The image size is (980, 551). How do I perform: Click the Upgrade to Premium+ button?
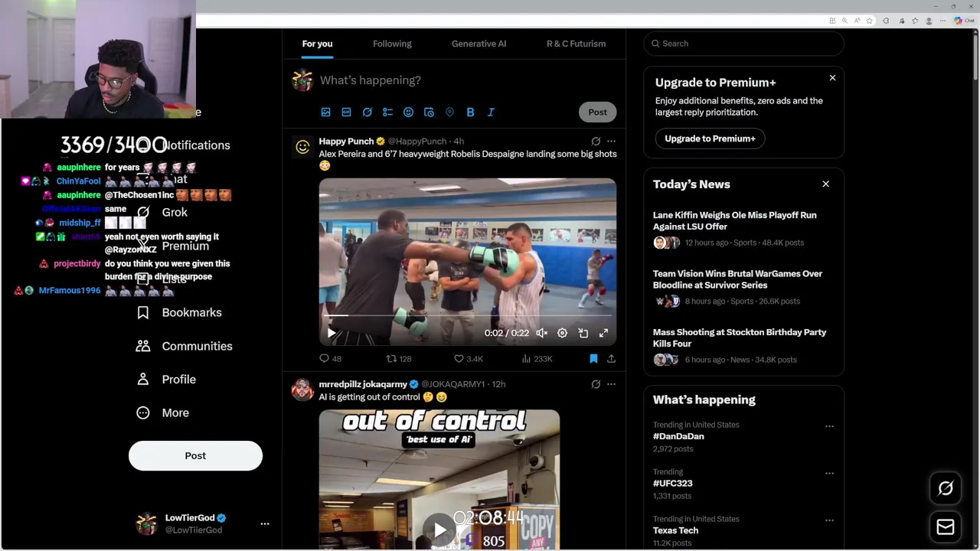point(710,139)
